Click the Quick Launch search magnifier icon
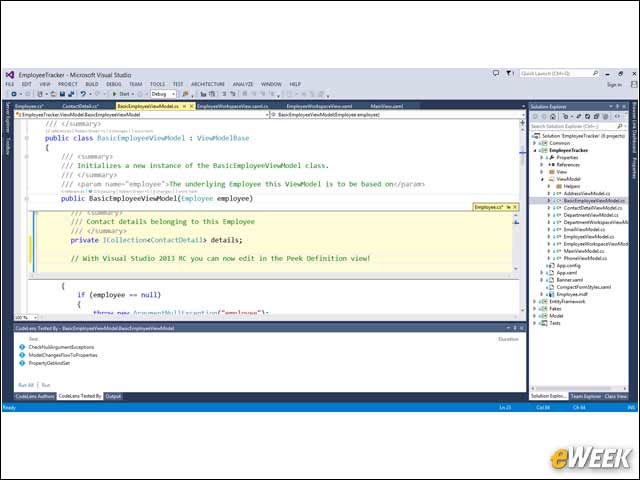This screenshot has height=480, width=640. (x=595, y=73)
